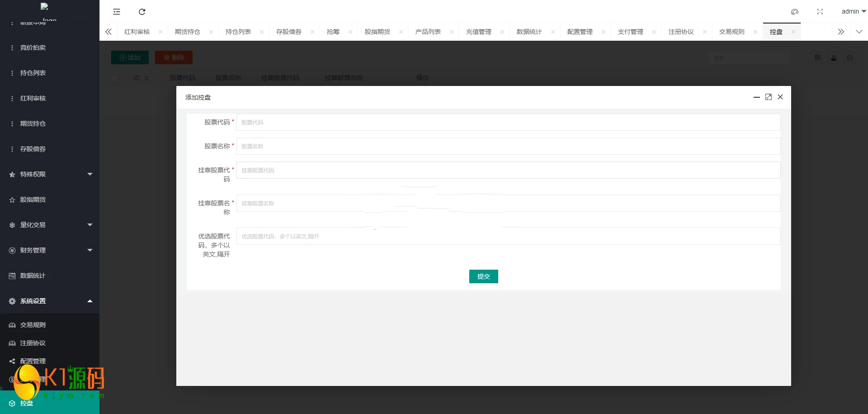Switch to the 红利审核 tab
Viewport: 868px width, 414px height.
point(137,32)
